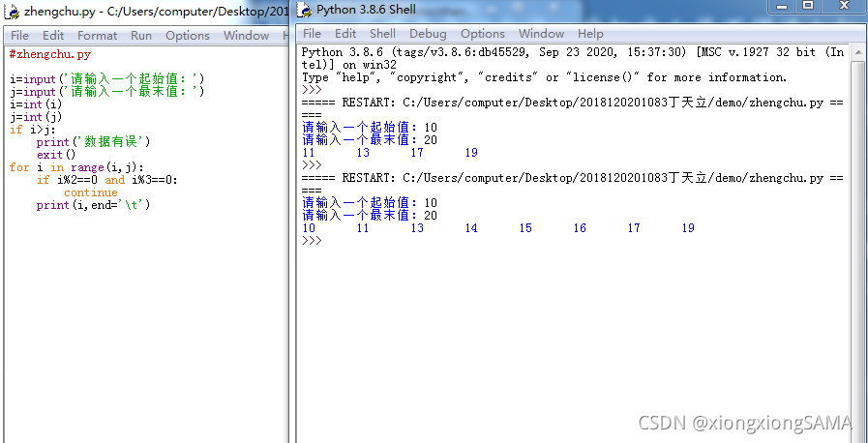Image resolution: width=868 pixels, height=443 pixels.
Task: Open Edit menu in zhengchu.py editor
Action: (53, 36)
